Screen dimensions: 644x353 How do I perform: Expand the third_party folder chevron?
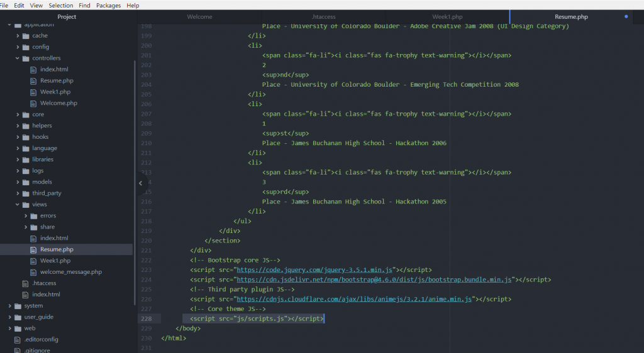click(x=18, y=193)
